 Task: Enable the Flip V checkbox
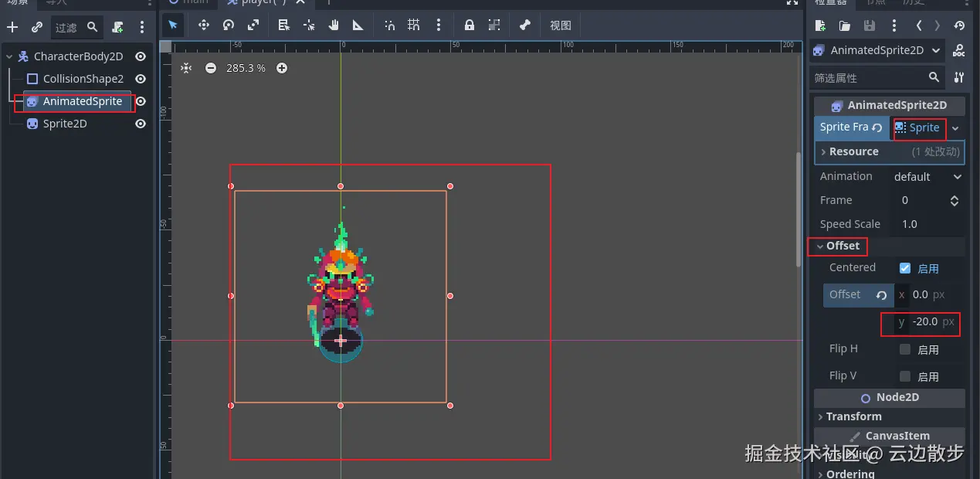pos(905,376)
